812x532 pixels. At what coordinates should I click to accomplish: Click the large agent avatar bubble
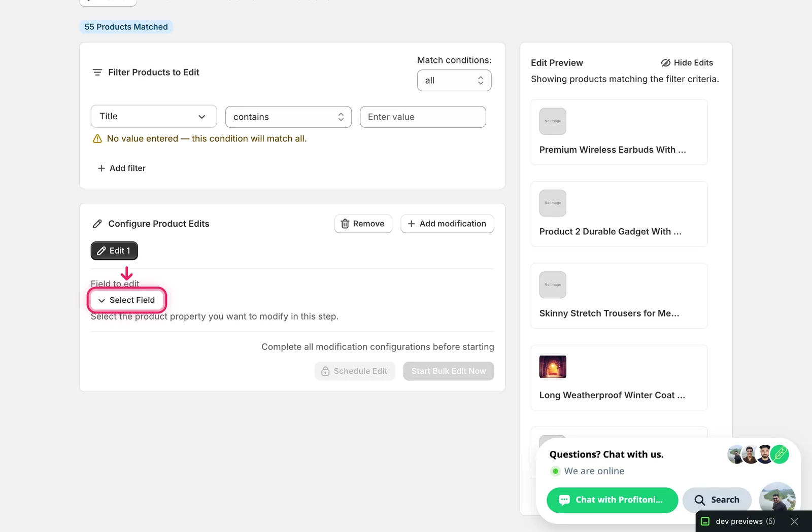coord(777,497)
